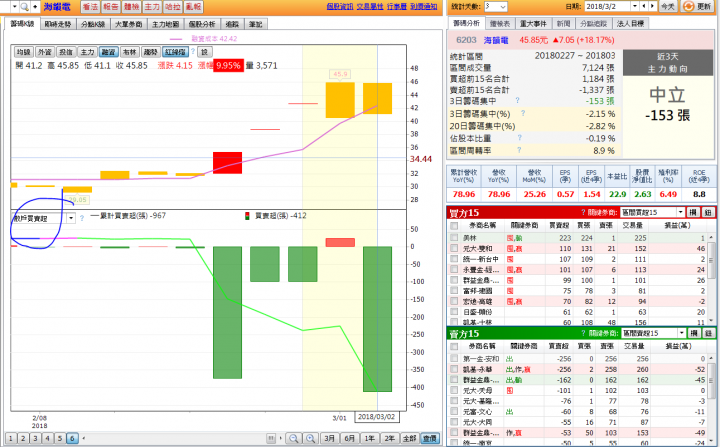The height and width of the screenshot is (447, 720).
Task: Toggle the 投信 indicator button
Action: (x=66, y=52)
